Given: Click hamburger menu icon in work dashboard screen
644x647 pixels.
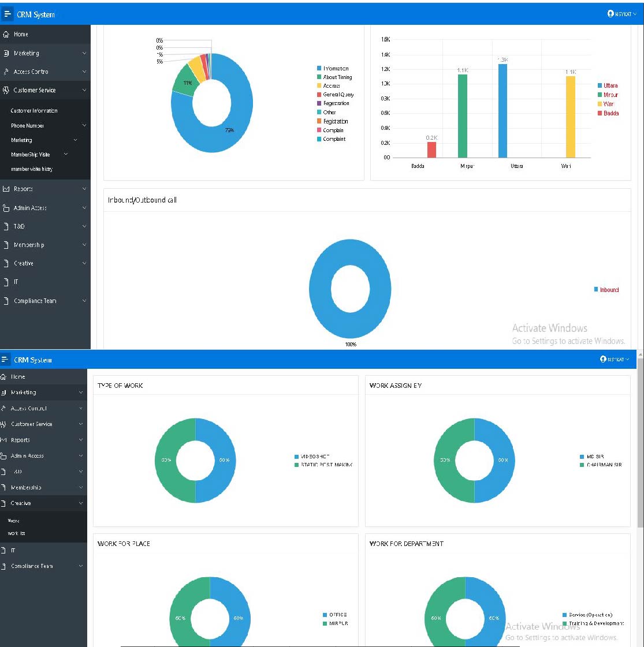Looking at the screenshot, I should (5, 360).
